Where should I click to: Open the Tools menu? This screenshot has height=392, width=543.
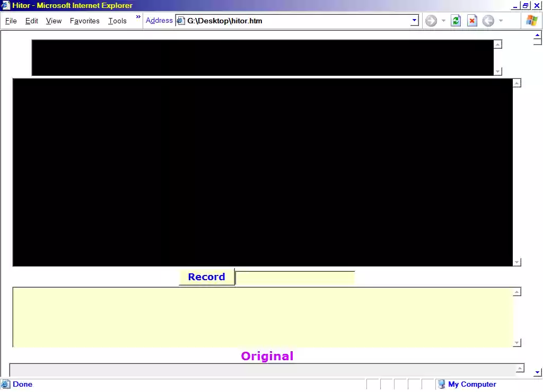click(x=117, y=21)
